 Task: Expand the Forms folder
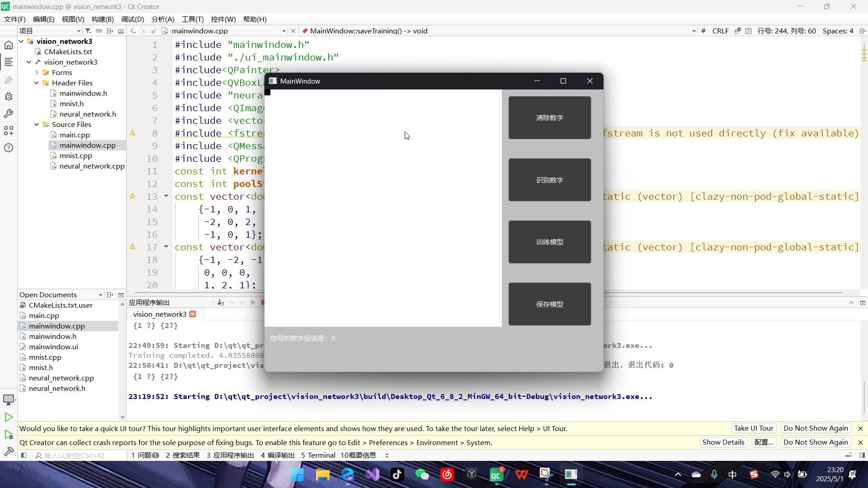[37, 73]
